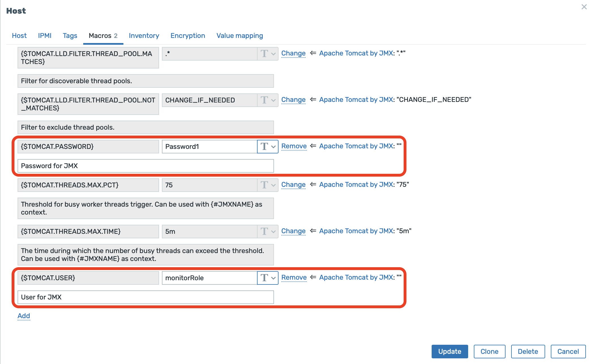Click the Password1 value field

pyautogui.click(x=209, y=147)
